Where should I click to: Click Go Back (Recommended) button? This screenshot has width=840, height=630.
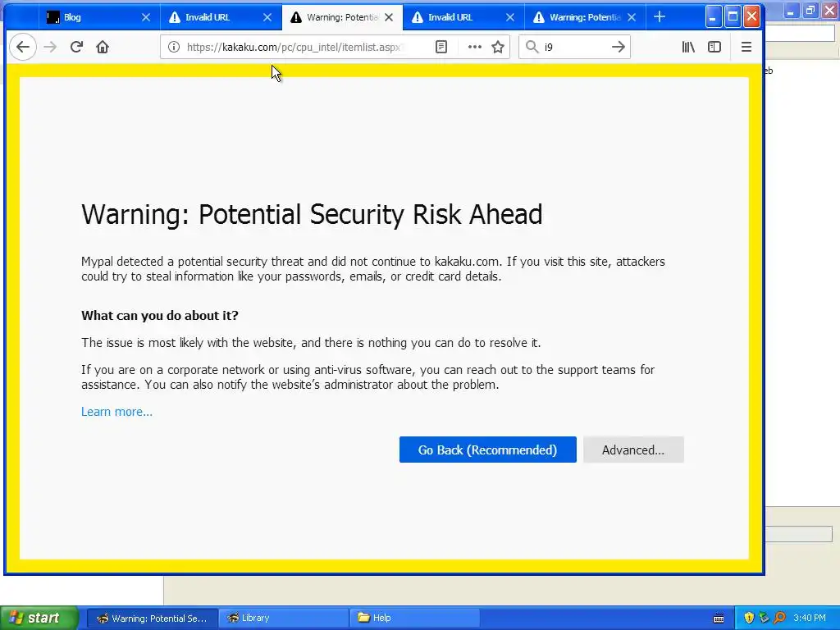pos(487,450)
